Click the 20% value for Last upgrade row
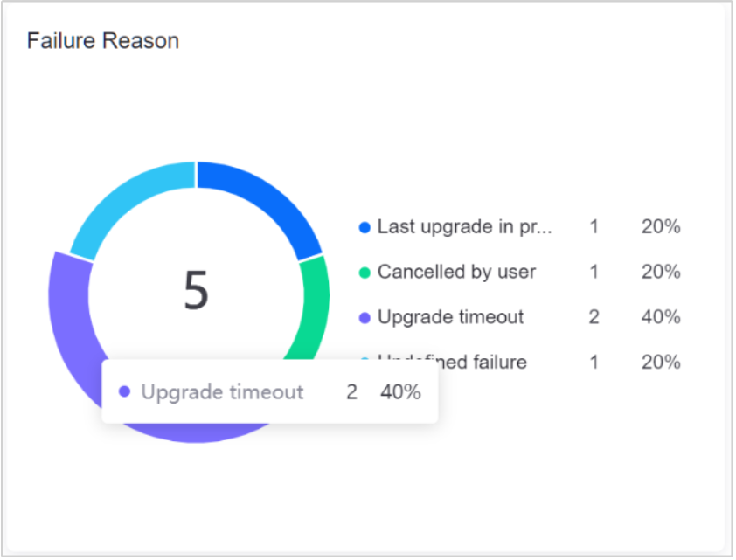Image resolution: width=736 pixels, height=560 pixels. pos(661,227)
